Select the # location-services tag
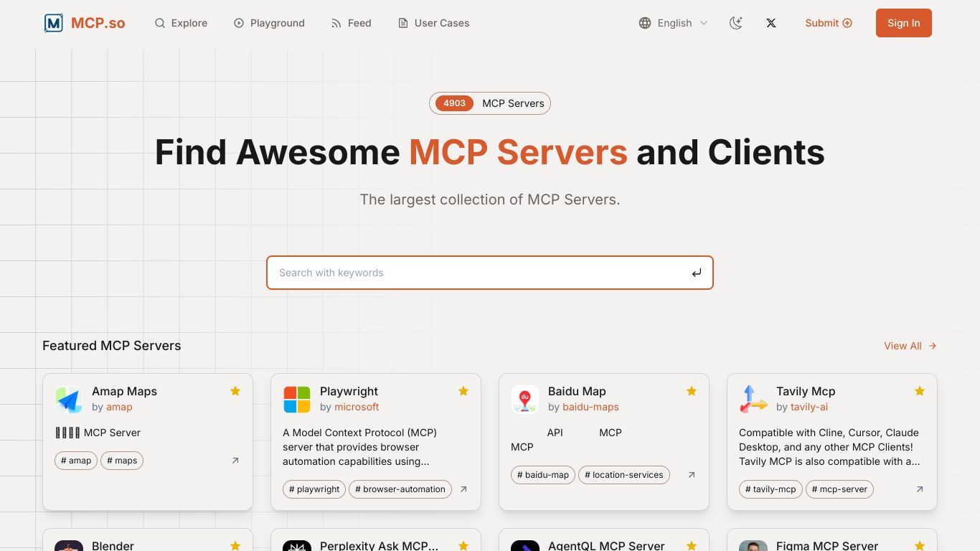Viewport: 980px width, 551px height. (624, 475)
